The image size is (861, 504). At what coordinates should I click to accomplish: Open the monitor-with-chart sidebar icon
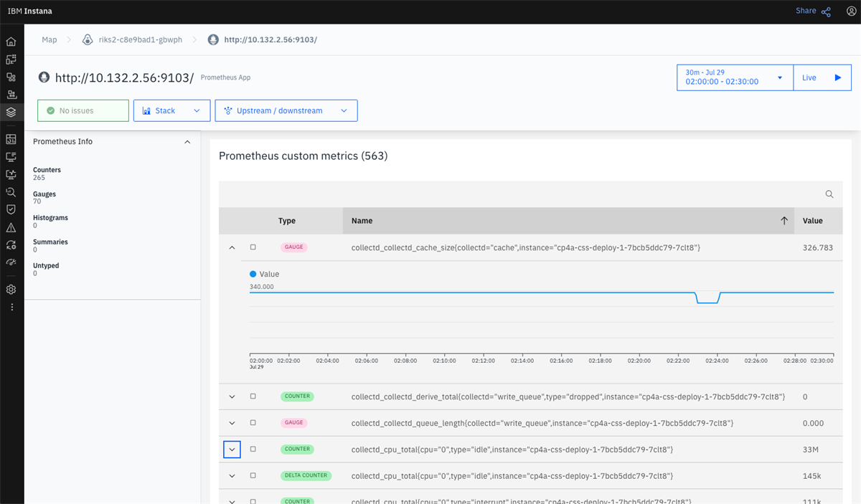[x=11, y=174]
